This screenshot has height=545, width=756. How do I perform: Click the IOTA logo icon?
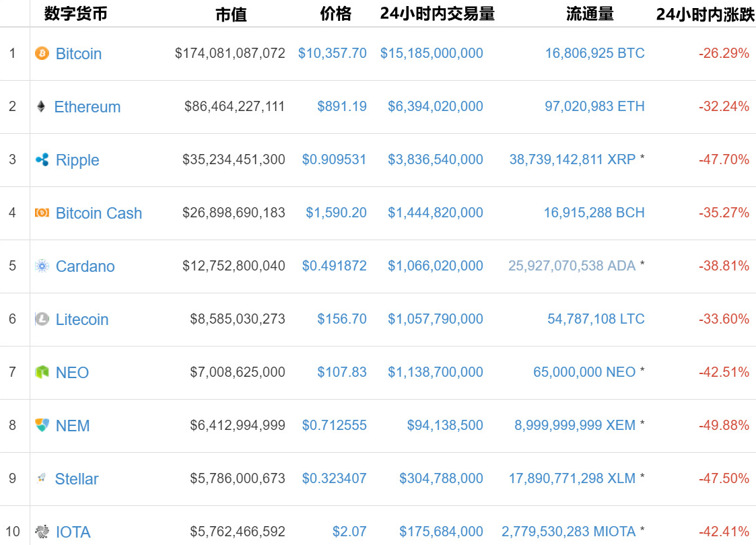[x=42, y=532]
